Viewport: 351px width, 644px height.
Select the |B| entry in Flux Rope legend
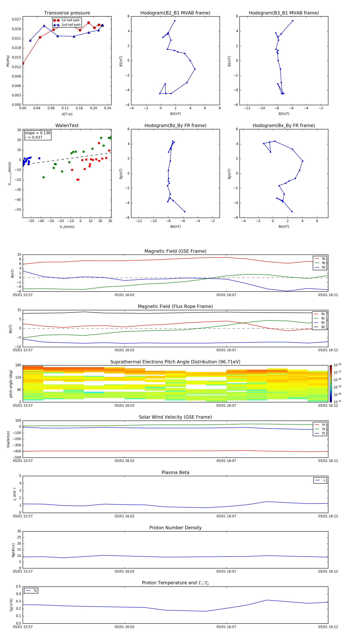click(x=320, y=327)
